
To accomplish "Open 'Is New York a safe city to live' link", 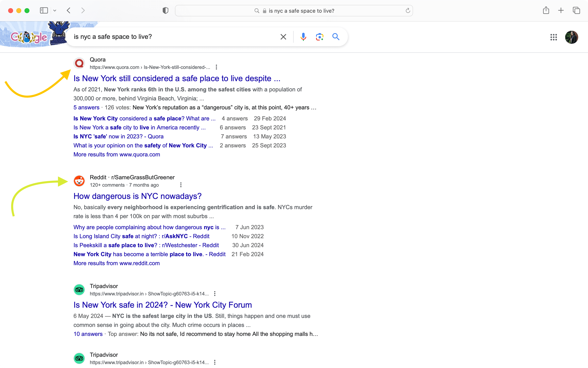I will (x=139, y=128).
